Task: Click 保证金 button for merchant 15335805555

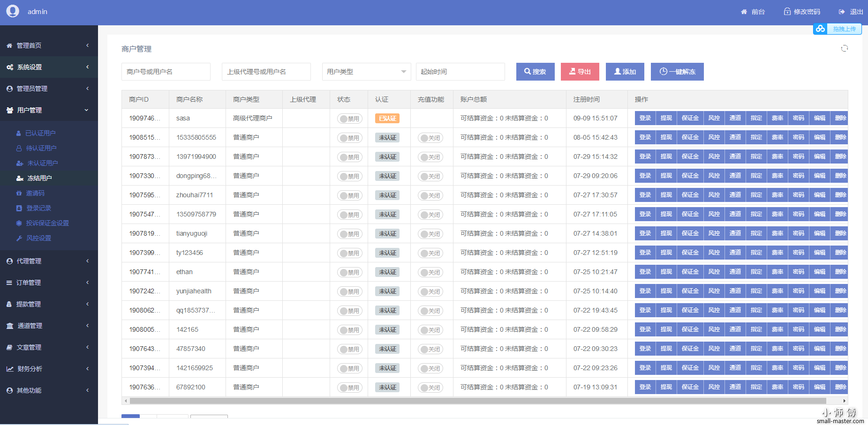Action: pyautogui.click(x=690, y=137)
